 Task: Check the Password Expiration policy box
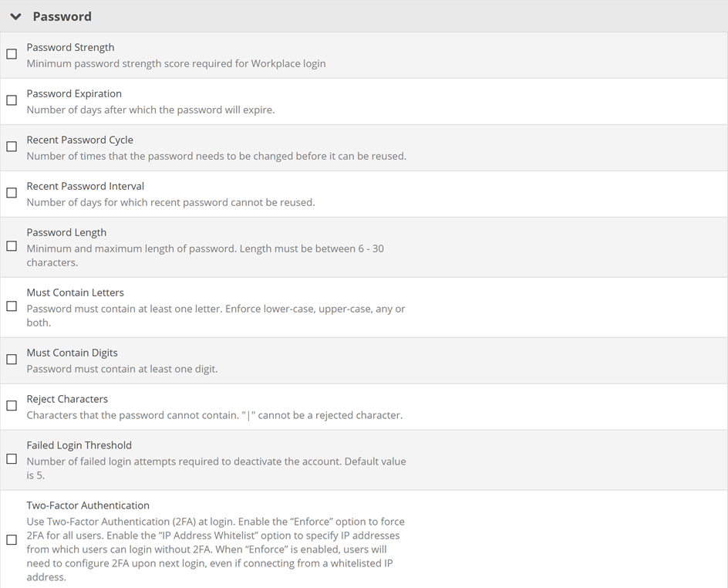pyautogui.click(x=12, y=100)
